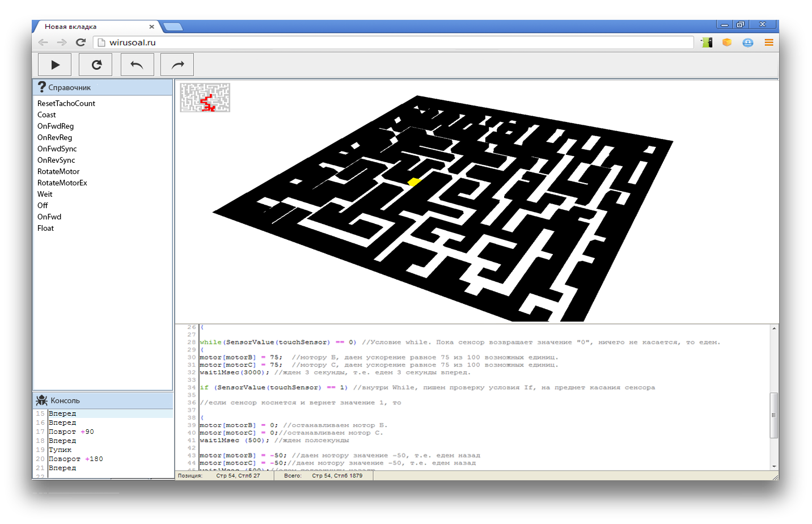Click the orange cube extension icon
The height and width of the screenshot is (524, 812).
pyautogui.click(x=726, y=43)
